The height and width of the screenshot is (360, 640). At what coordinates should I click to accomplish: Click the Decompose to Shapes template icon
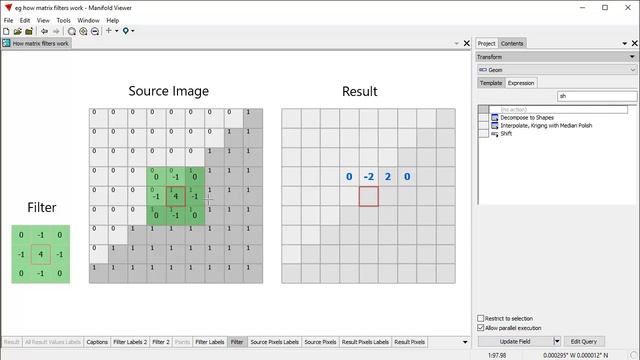495,118
